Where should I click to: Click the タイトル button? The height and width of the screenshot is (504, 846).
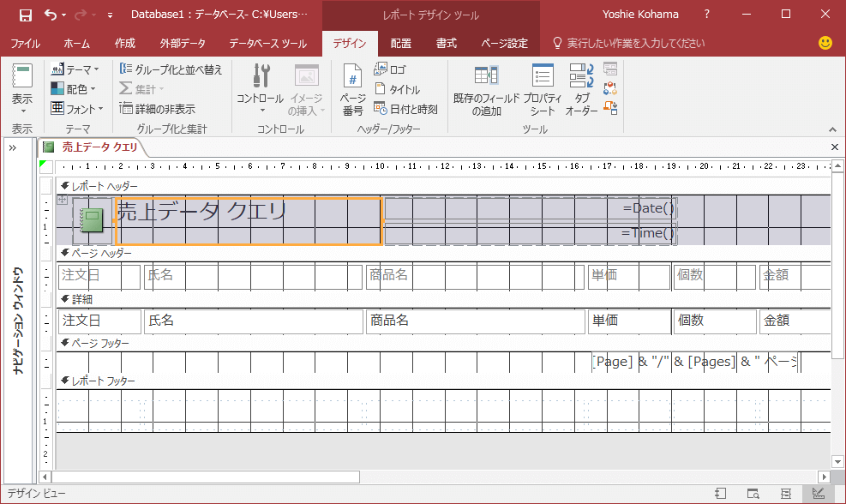coord(397,89)
